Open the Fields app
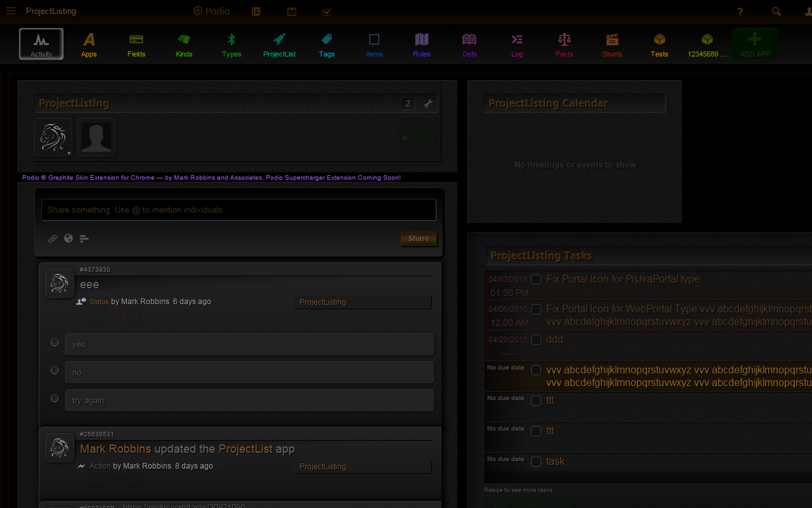Viewport: 812px width, 508px height. [x=136, y=44]
